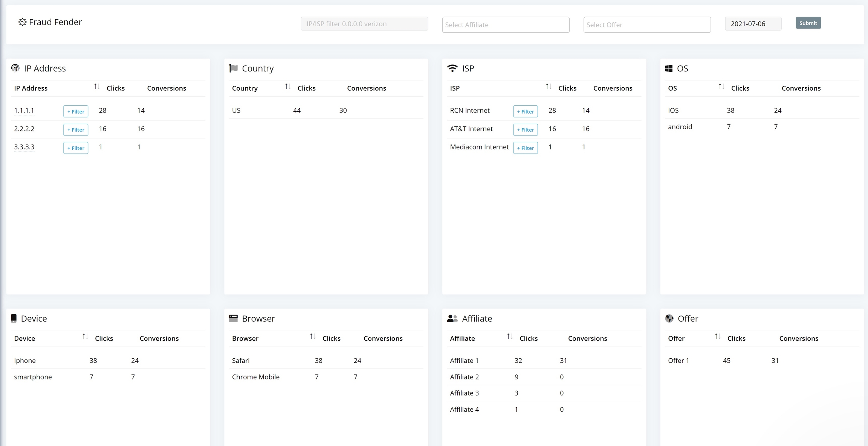868x446 pixels.
Task: Add filter for Mediacom Internet
Action: [525, 148]
